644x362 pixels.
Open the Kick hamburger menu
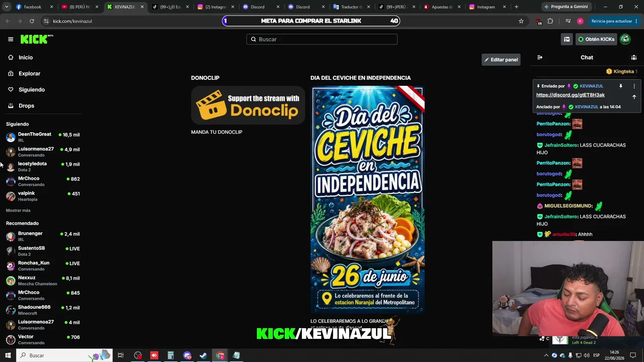pyautogui.click(x=11, y=39)
